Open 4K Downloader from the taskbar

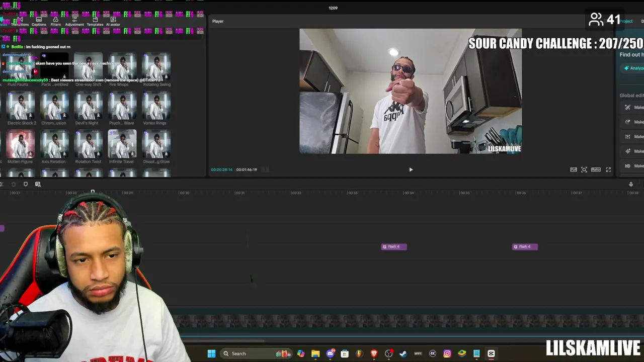tap(433, 353)
